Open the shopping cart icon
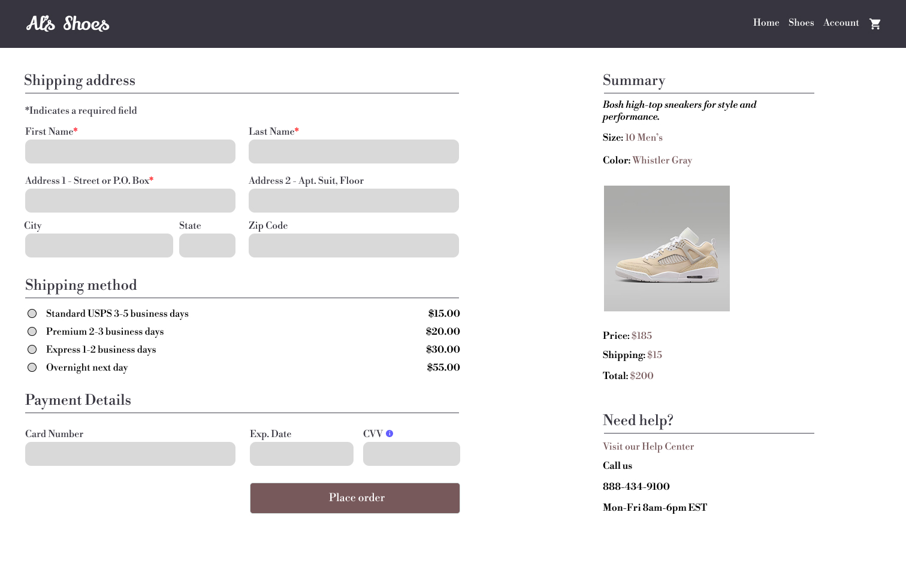The width and height of the screenshot is (906, 588). (875, 23)
